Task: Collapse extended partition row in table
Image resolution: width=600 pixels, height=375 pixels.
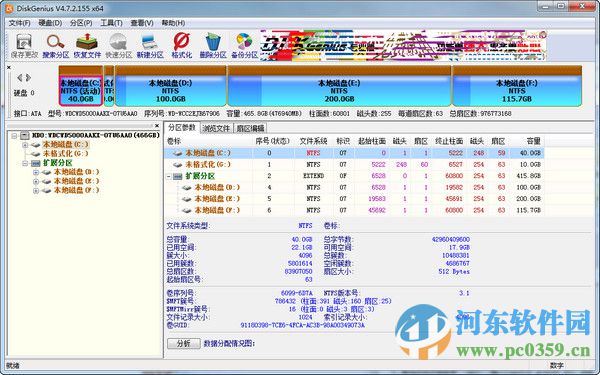Action: point(168,176)
